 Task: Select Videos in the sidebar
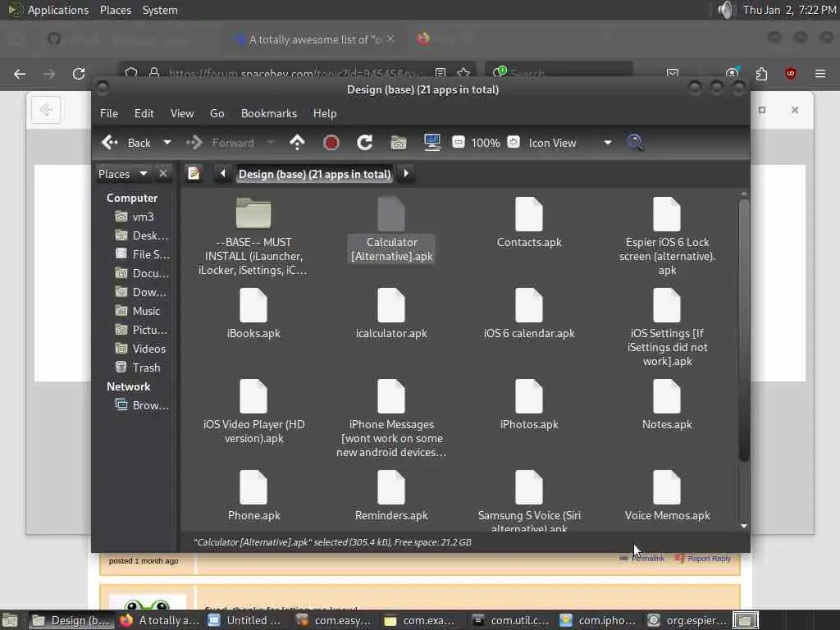coord(140,349)
